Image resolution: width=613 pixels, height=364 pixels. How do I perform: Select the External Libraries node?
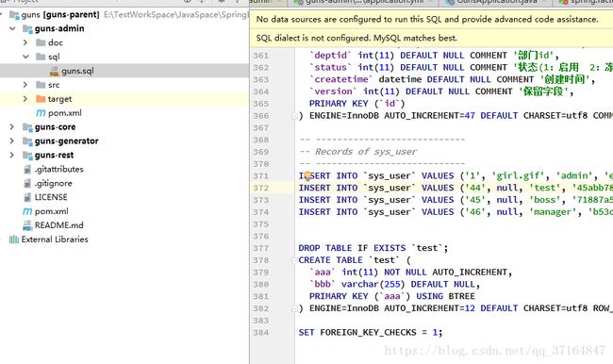tap(55, 240)
